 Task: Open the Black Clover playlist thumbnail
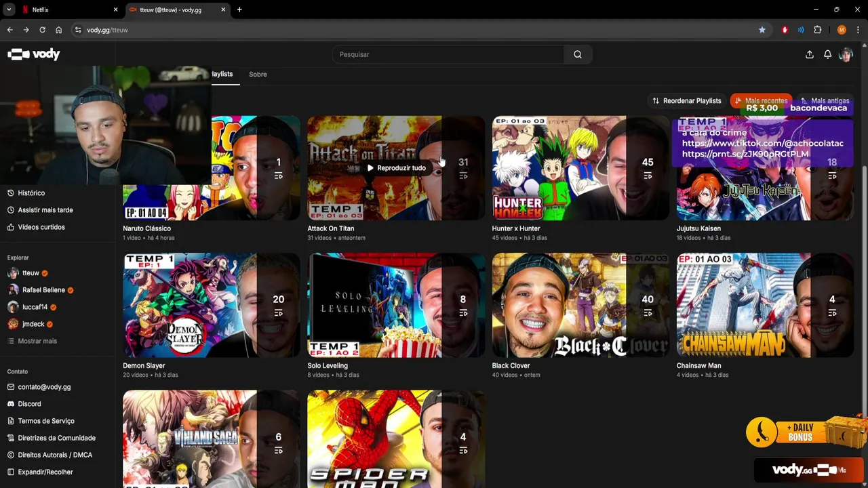(580, 305)
